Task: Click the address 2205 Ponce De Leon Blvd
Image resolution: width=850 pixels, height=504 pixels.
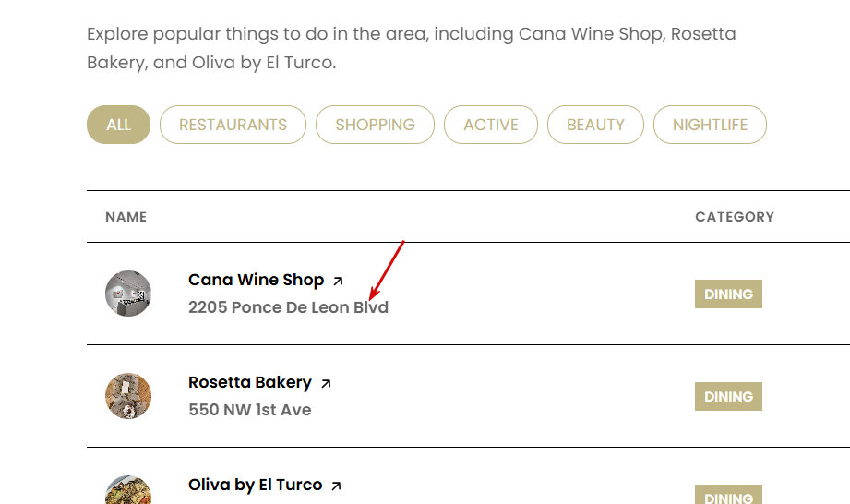Action: pyautogui.click(x=288, y=307)
